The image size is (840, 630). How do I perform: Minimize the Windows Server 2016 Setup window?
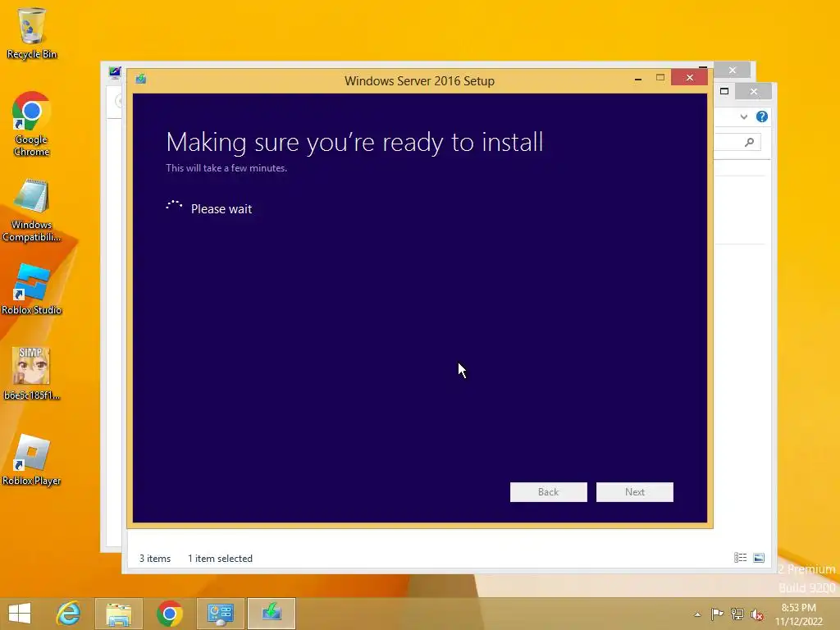(x=637, y=78)
